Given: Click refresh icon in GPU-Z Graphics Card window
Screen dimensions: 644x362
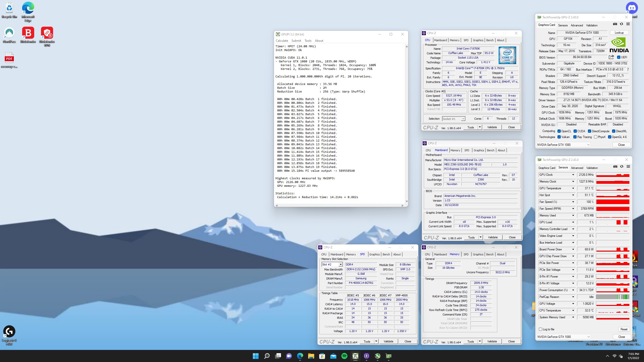Looking at the screenshot, I should pyautogui.click(x=621, y=24).
